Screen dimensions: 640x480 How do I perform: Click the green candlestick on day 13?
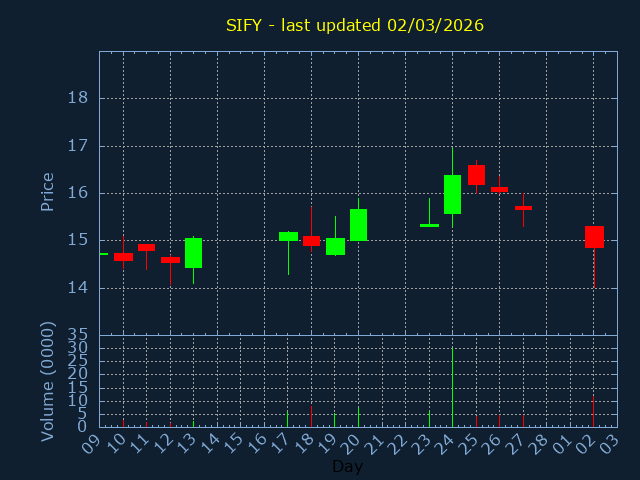tap(193, 253)
